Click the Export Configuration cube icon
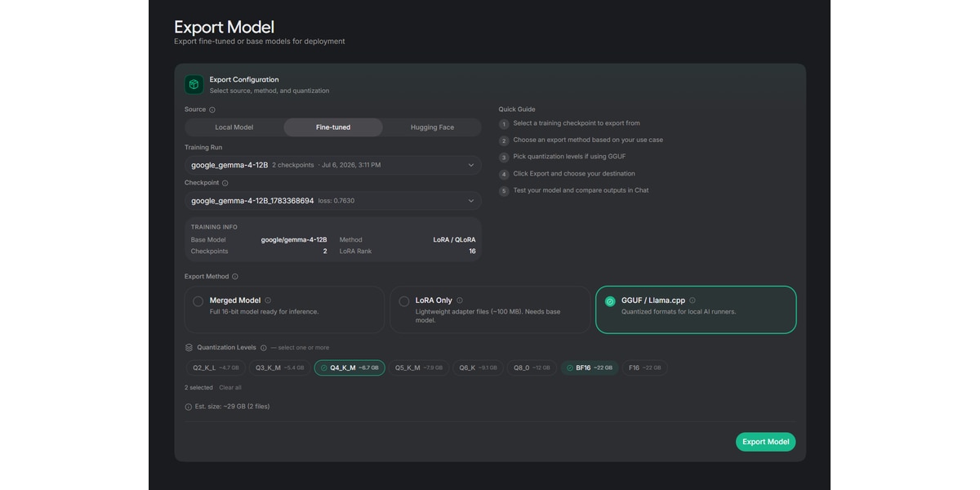Image resolution: width=980 pixels, height=490 pixels. (194, 85)
